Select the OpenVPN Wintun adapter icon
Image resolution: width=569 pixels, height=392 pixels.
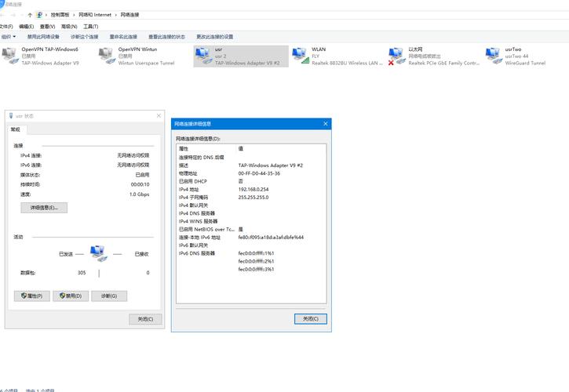(107, 56)
